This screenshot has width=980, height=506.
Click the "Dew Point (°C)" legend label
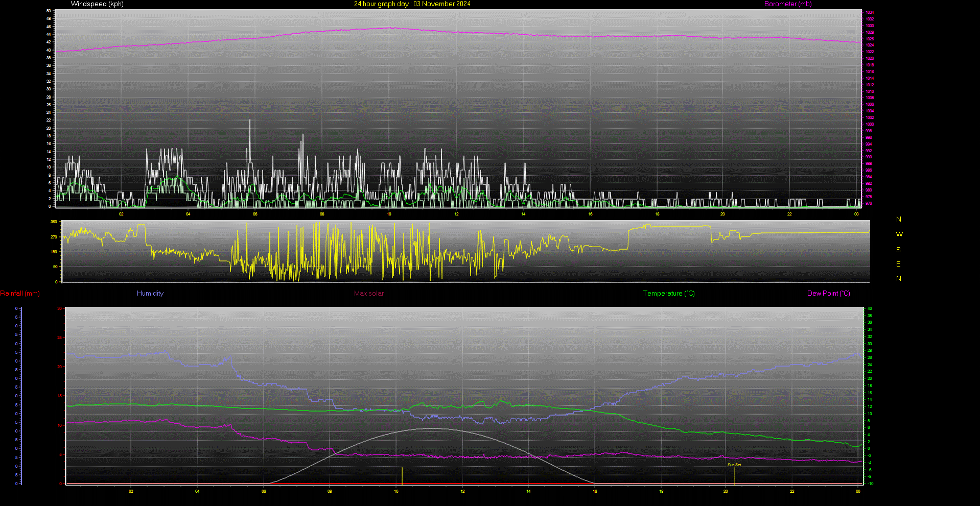[x=829, y=294]
